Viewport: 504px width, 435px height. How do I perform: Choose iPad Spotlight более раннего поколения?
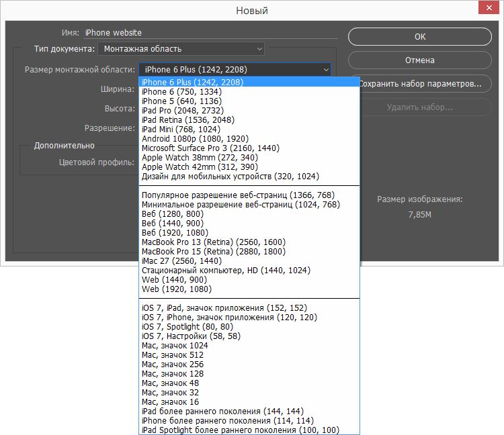click(249, 430)
